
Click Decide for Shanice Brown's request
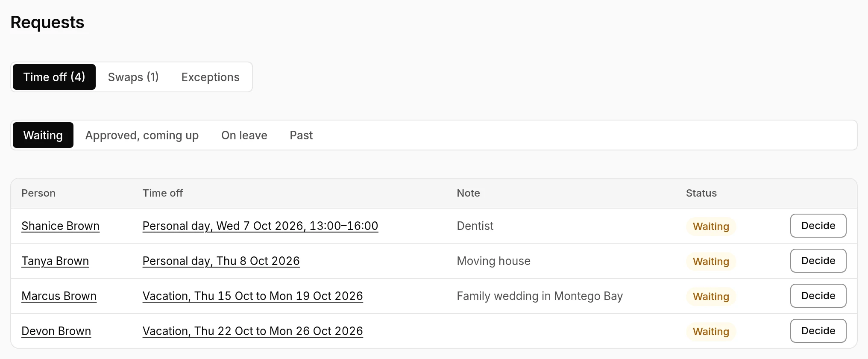tap(818, 226)
